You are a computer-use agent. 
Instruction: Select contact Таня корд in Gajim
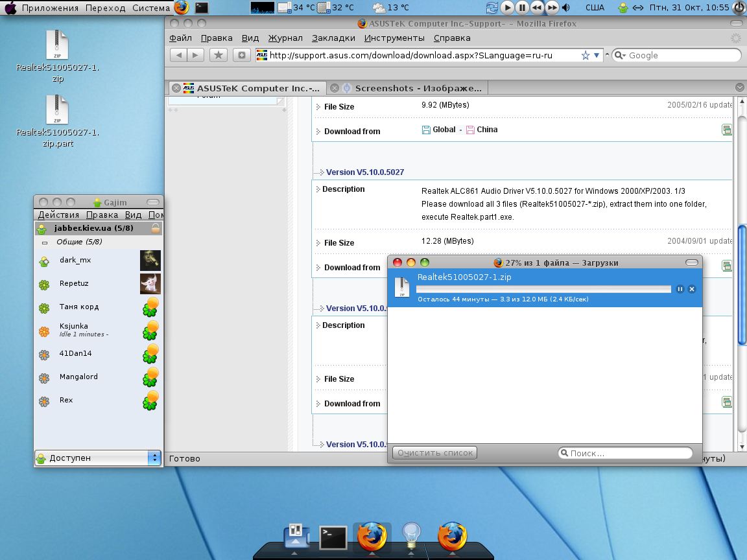99,307
